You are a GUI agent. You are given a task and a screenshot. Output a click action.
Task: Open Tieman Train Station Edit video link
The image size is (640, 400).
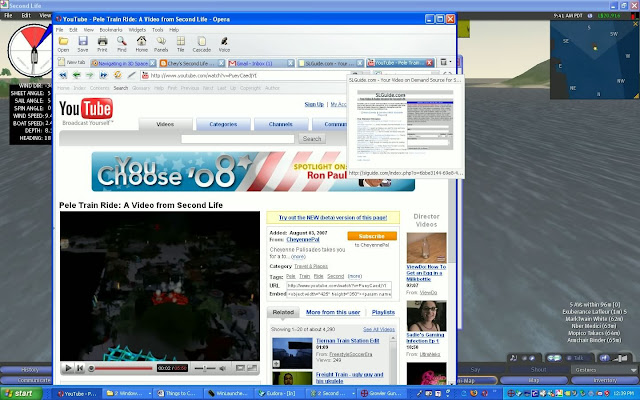click(x=348, y=340)
